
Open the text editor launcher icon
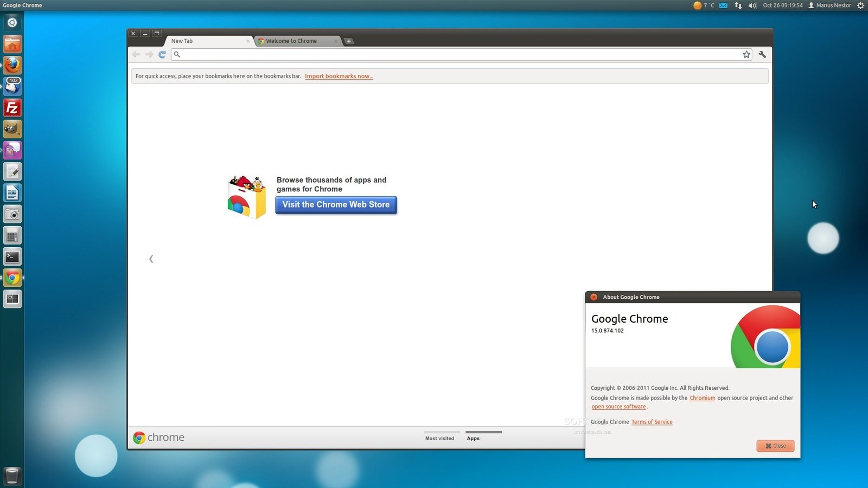pos(12,171)
